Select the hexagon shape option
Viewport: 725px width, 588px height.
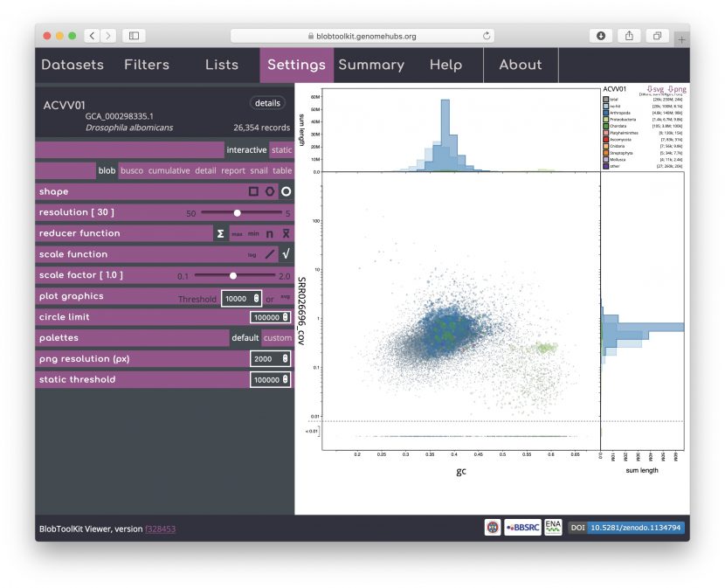pyautogui.click(x=271, y=191)
